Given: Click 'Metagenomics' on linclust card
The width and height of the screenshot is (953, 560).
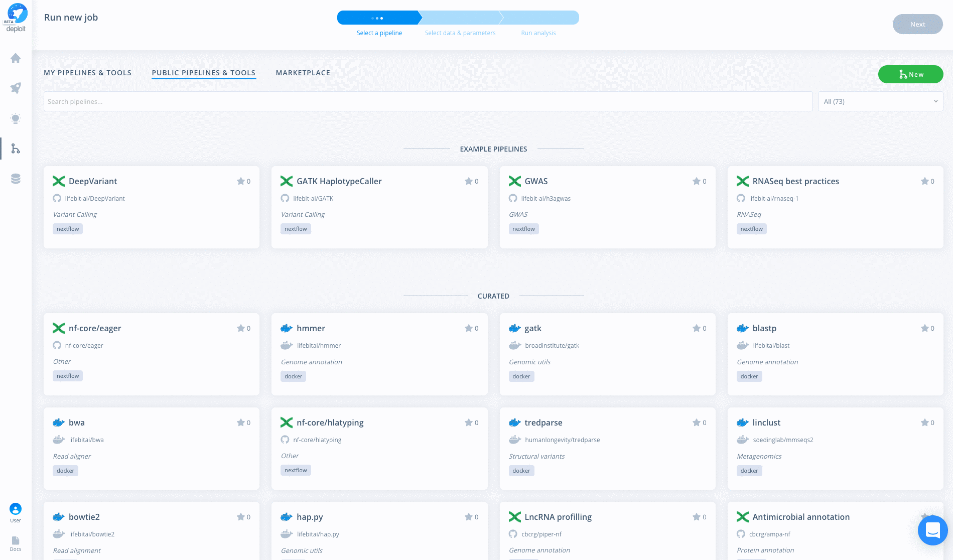Looking at the screenshot, I should (x=759, y=456).
